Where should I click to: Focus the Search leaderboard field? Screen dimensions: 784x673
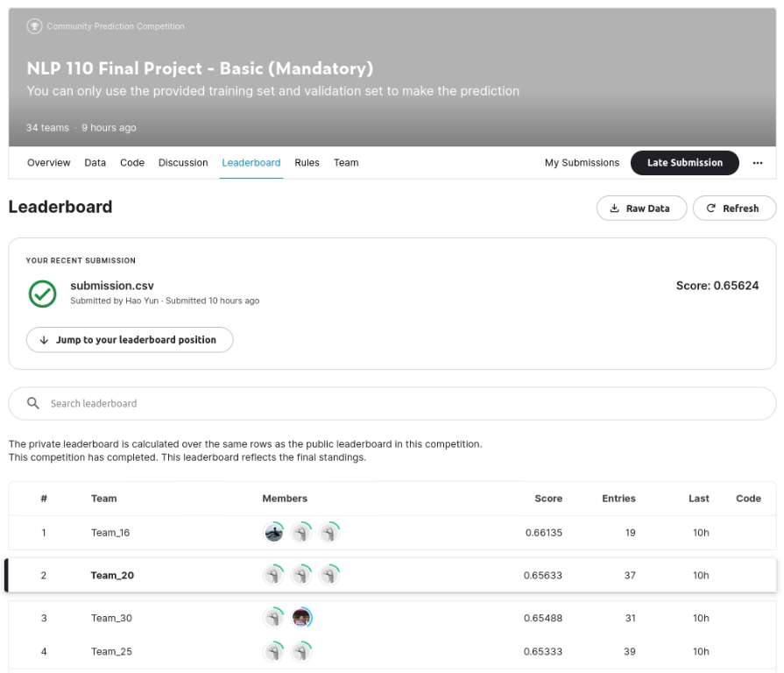pos(394,404)
